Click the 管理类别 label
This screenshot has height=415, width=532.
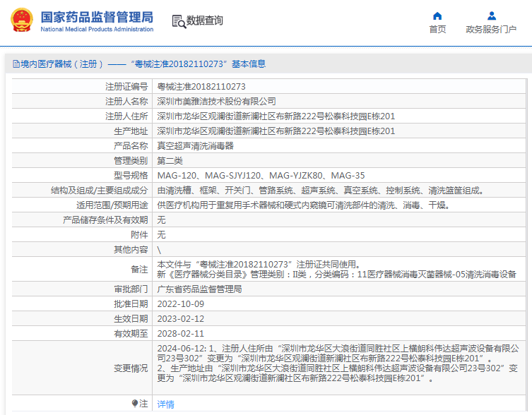pos(131,161)
